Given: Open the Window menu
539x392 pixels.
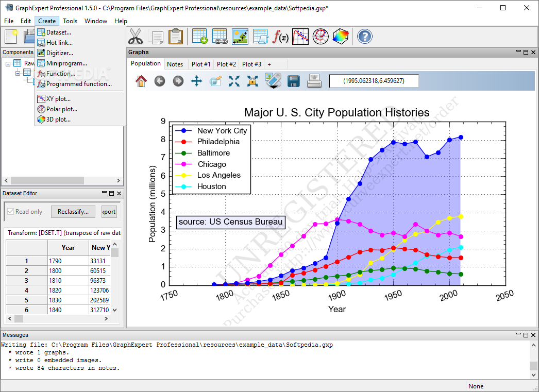Looking at the screenshot, I should click(x=96, y=21).
